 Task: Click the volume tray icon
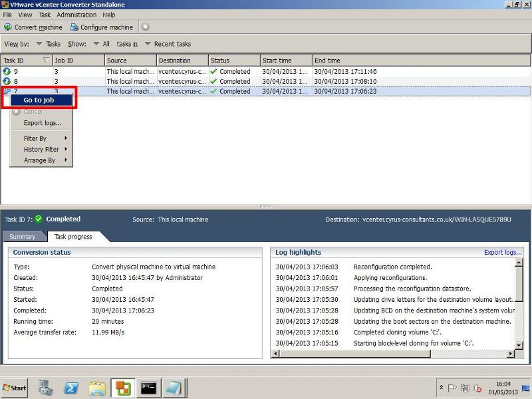click(x=477, y=388)
